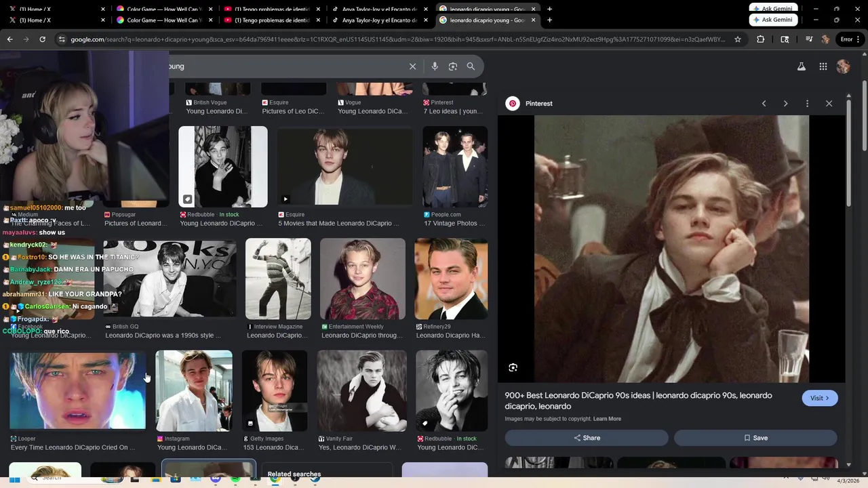This screenshot has height=488, width=868.
Task: Open the Error chip menu in Chrome
Action: 850,39
